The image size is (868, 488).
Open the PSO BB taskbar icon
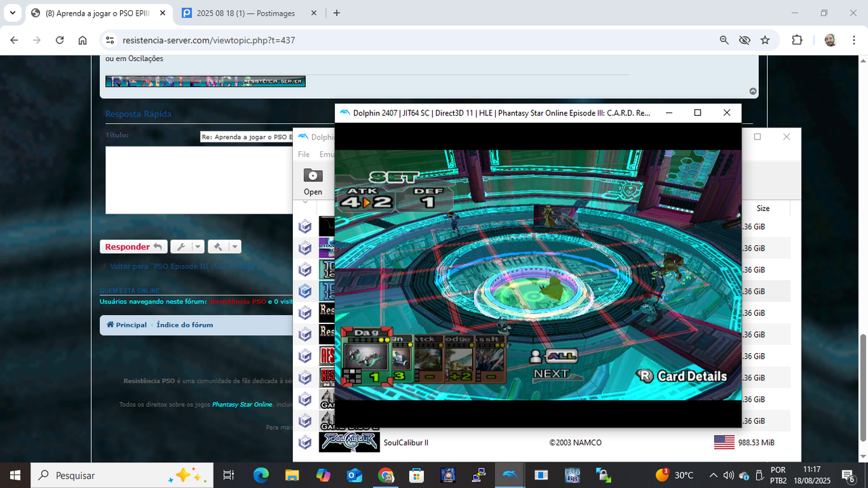click(572, 475)
